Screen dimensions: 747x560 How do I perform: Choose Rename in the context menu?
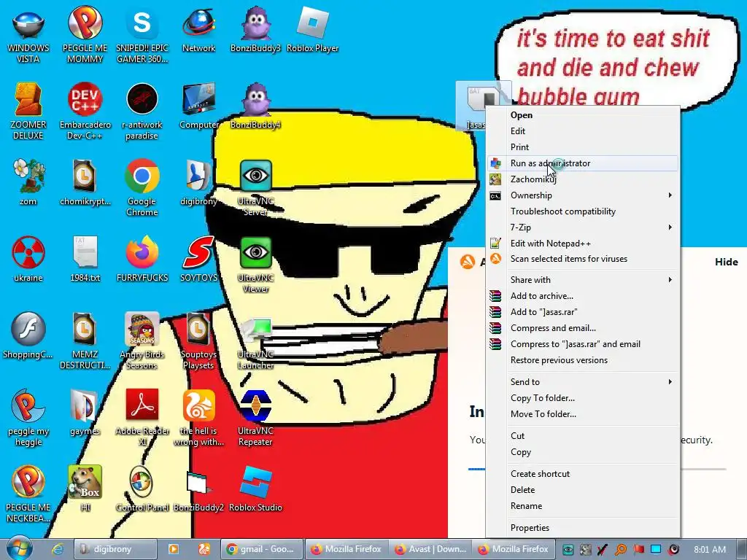(583, 506)
